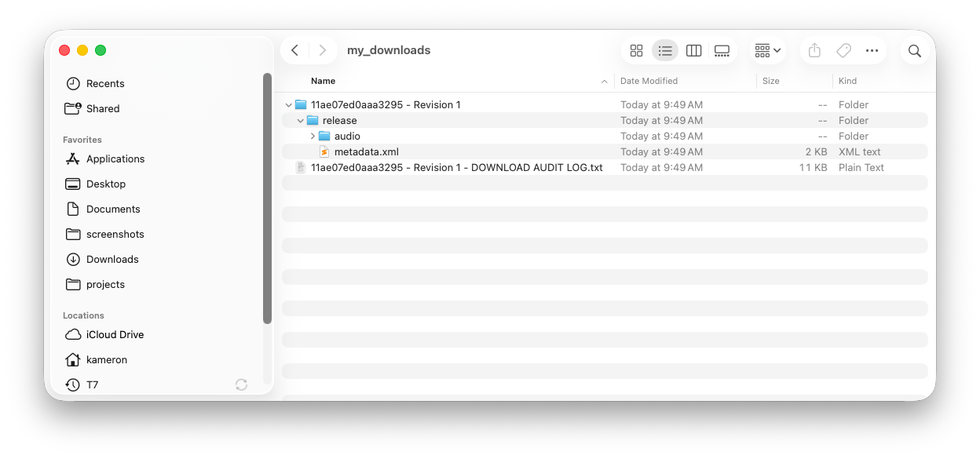Sort by the Date Modified column header
Viewport: 980px width, 459px height.
coord(649,81)
